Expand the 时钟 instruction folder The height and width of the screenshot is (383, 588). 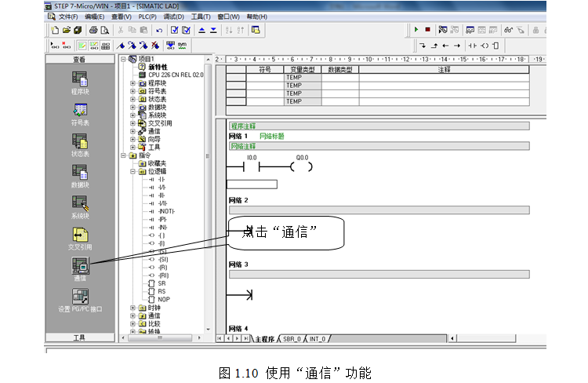click(132, 308)
